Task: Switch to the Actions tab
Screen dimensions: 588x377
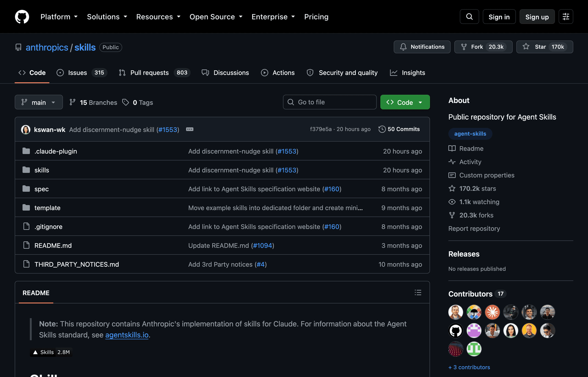Action: [x=278, y=72]
